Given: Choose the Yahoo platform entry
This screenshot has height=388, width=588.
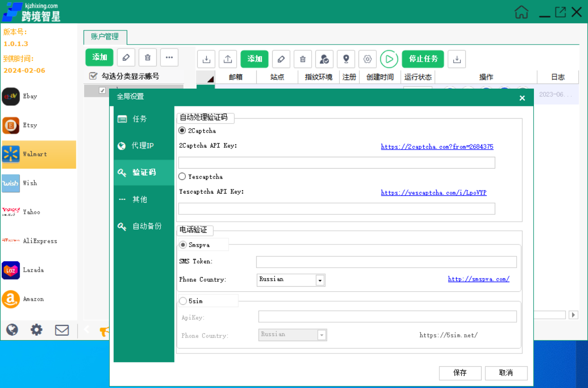Looking at the screenshot, I should [39, 212].
